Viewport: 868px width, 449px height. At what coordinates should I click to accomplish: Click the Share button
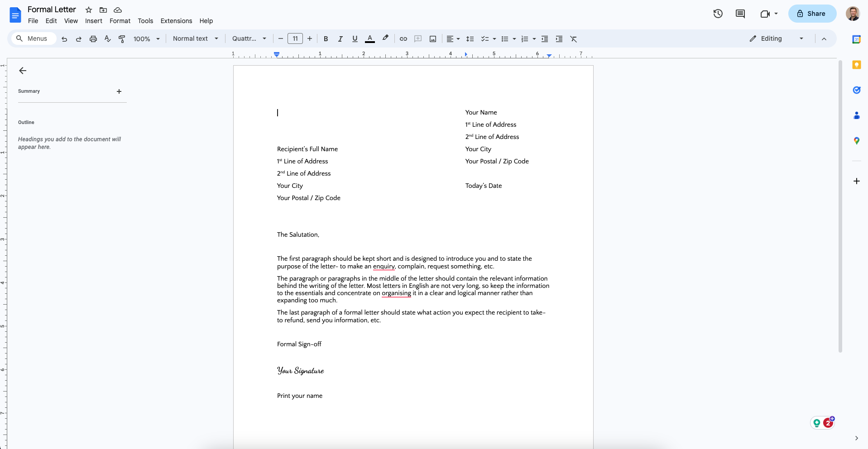(x=811, y=14)
